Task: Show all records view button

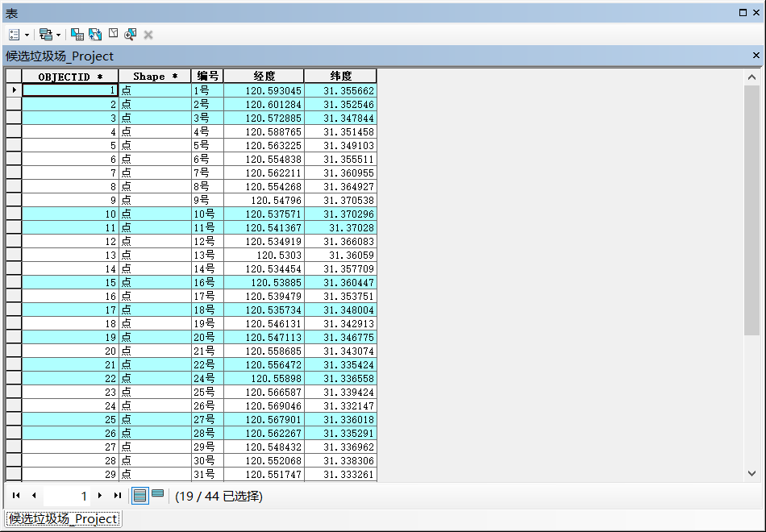Action: 139,496
